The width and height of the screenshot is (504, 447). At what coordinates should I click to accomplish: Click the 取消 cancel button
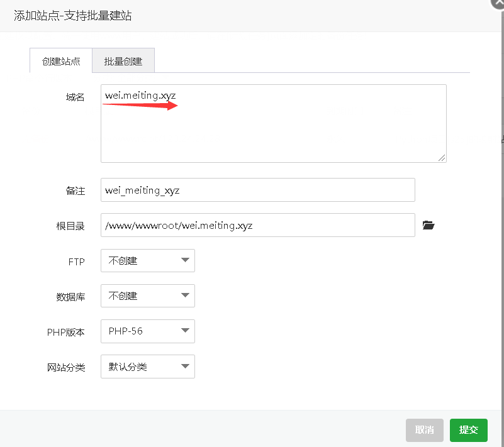[424, 430]
